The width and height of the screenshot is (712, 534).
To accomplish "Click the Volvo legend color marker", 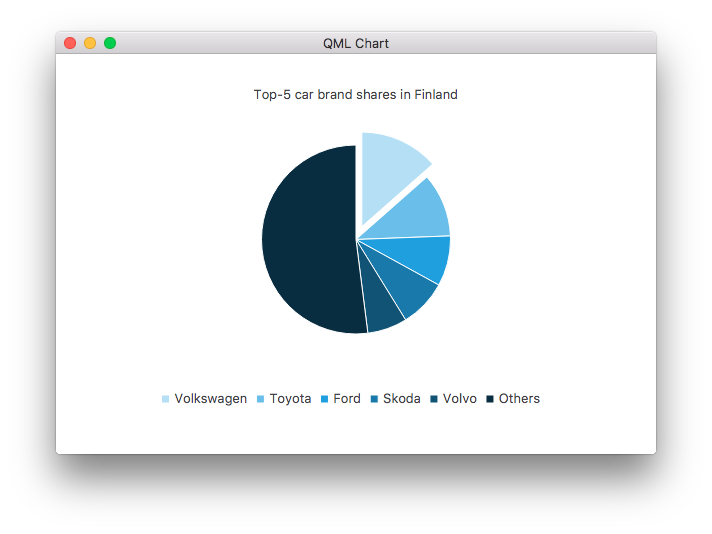I will [x=434, y=399].
